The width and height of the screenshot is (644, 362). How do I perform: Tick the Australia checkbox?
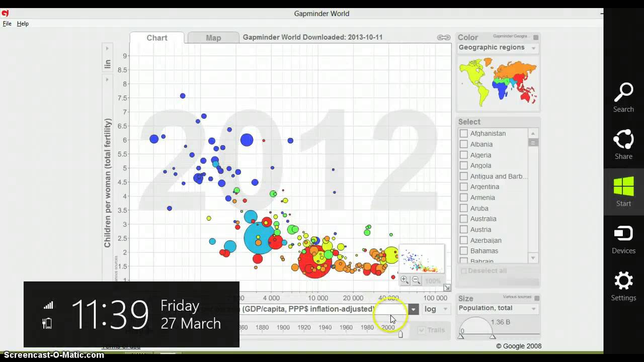(463, 219)
